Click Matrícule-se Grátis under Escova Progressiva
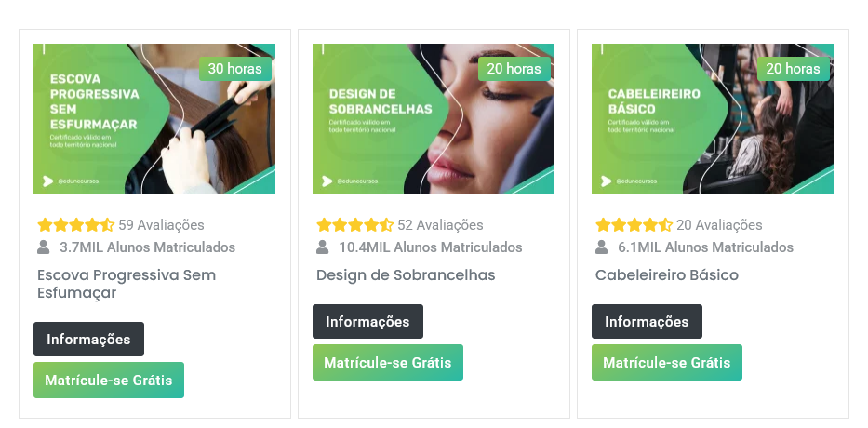 [109, 380]
